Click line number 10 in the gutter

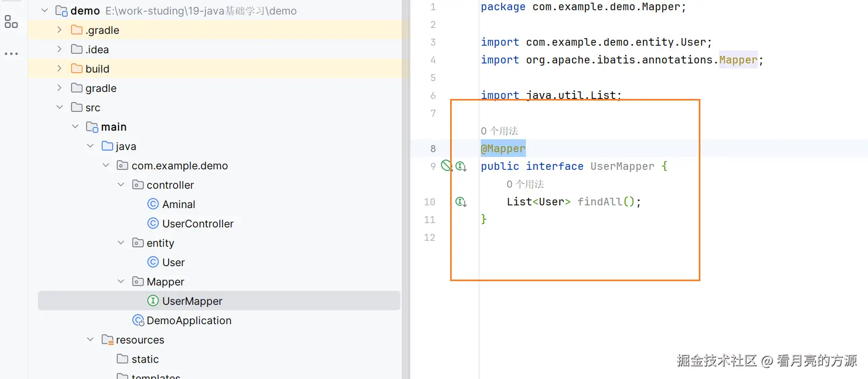430,202
